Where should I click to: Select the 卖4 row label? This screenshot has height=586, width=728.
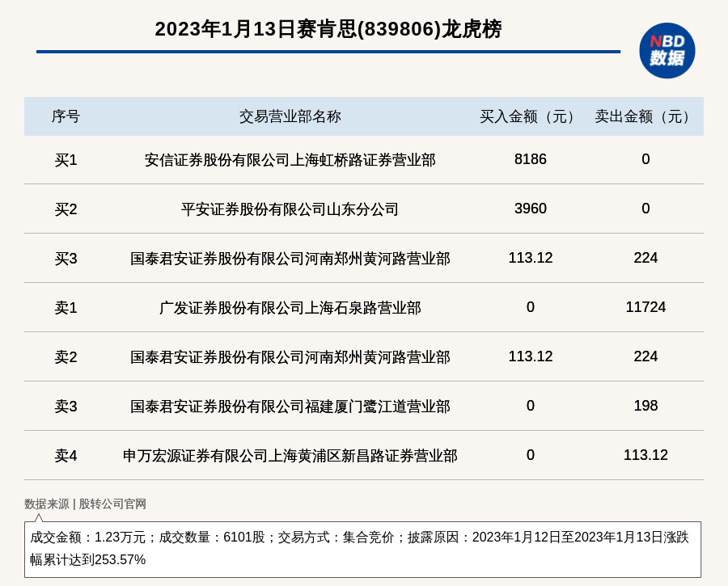tap(66, 456)
